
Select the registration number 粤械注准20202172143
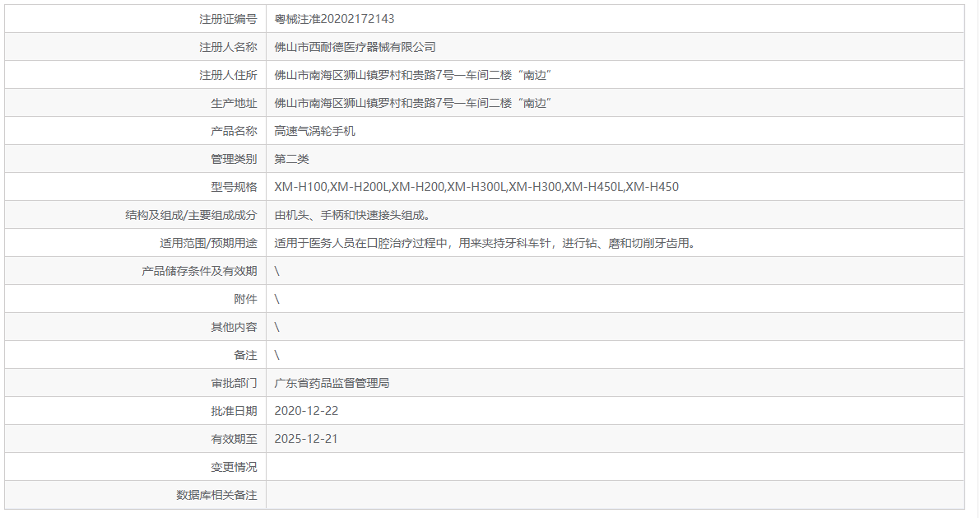[341, 18]
